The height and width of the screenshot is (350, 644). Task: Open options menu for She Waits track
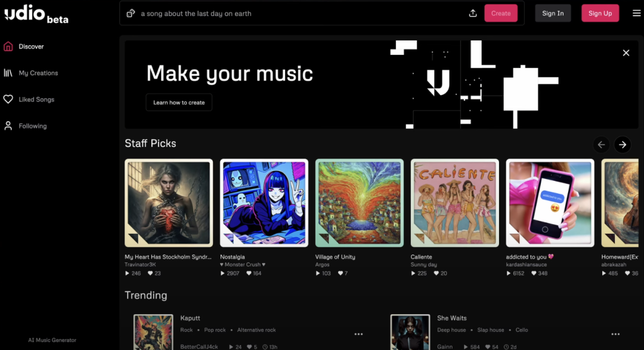pos(615,334)
